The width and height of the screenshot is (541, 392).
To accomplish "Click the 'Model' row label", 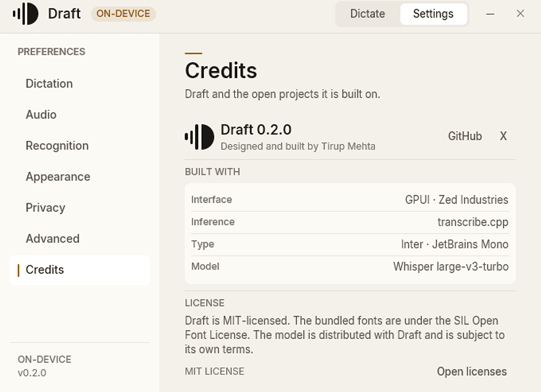I will (205, 266).
